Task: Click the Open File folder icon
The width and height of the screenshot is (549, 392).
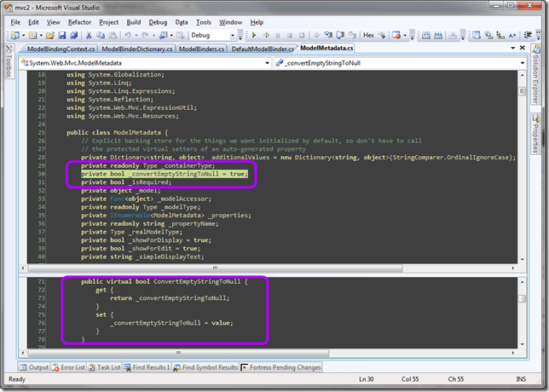Action: point(50,35)
